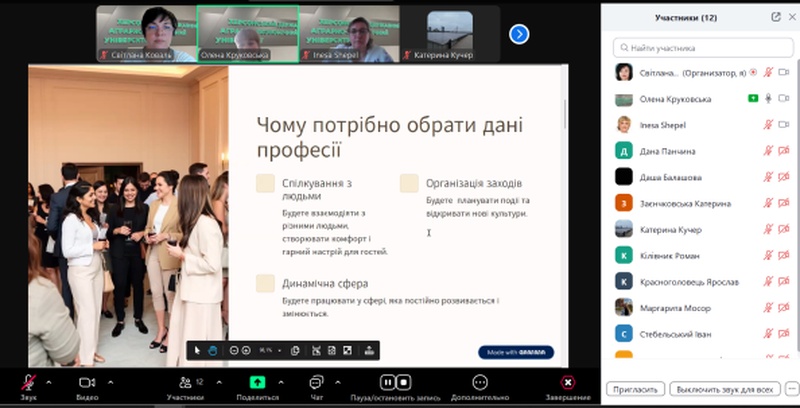
Task: Click muted mic icon for Дана Панчина
Action: pos(768,150)
